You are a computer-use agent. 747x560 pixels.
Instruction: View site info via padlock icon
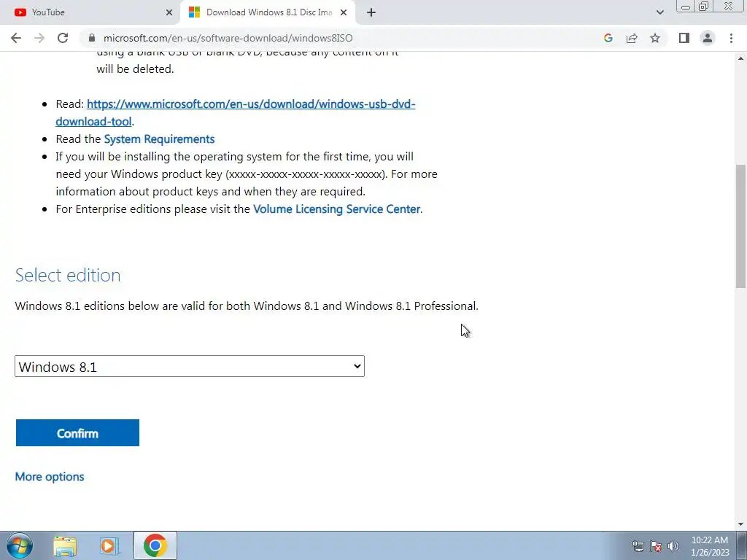coord(93,38)
